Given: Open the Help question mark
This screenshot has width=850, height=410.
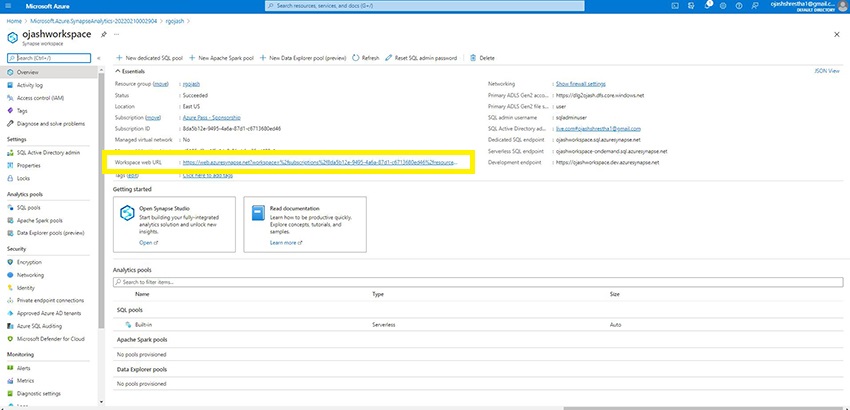Looking at the screenshot, I should click(738, 5).
